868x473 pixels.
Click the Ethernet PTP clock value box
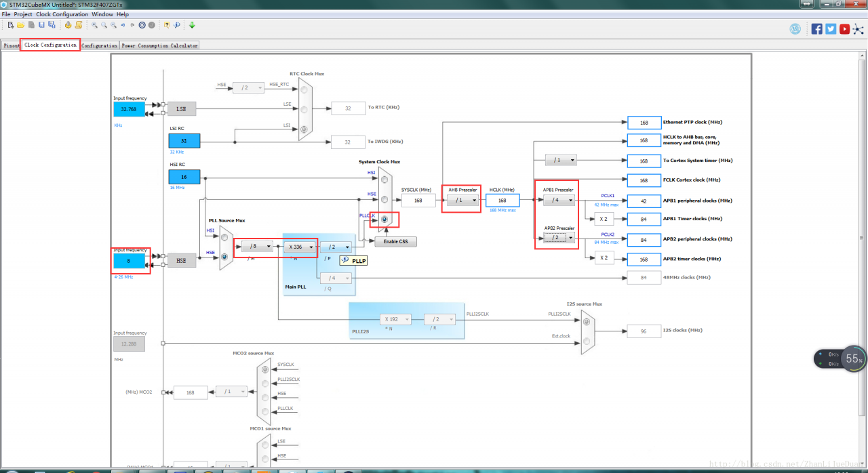point(644,123)
